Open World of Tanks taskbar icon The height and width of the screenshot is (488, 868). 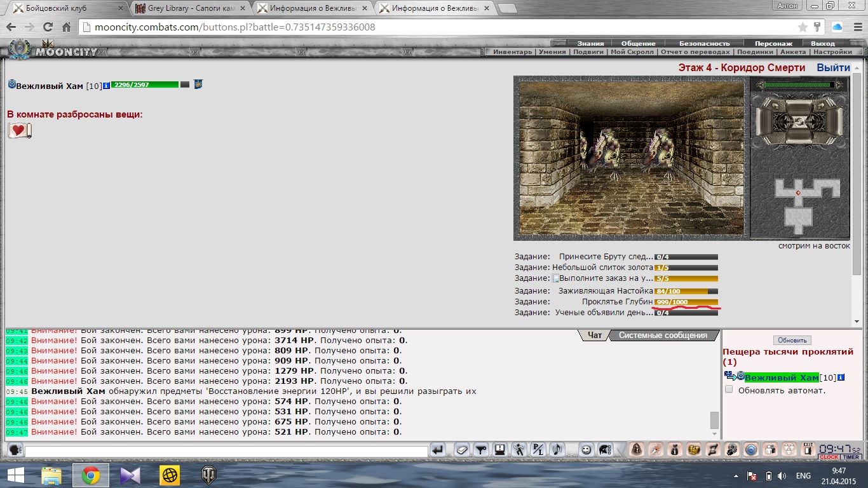coord(208,475)
